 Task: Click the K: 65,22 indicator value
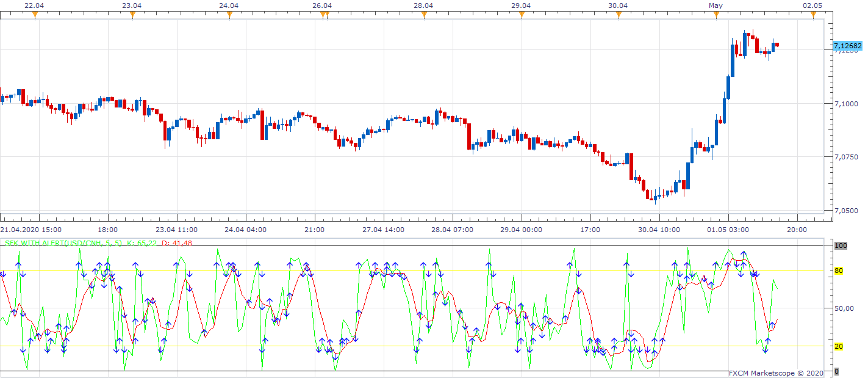coord(142,243)
